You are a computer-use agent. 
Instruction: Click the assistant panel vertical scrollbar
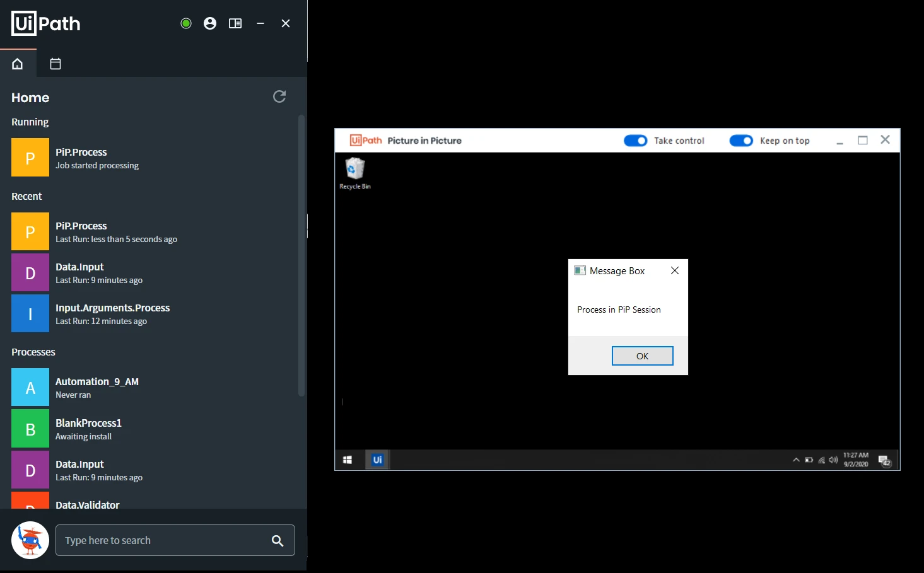pyautogui.click(x=301, y=255)
